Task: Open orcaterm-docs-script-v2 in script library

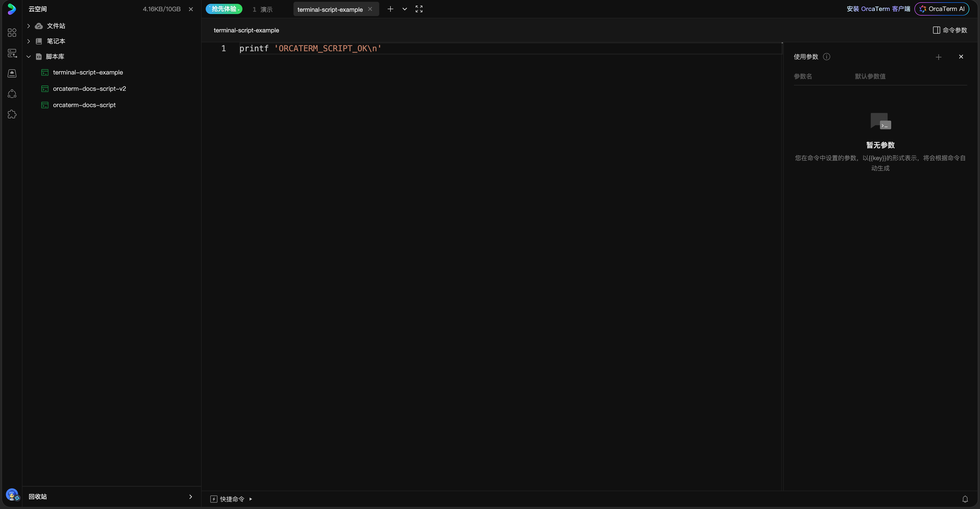Action: pyautogui.click(x=89, y=88)
